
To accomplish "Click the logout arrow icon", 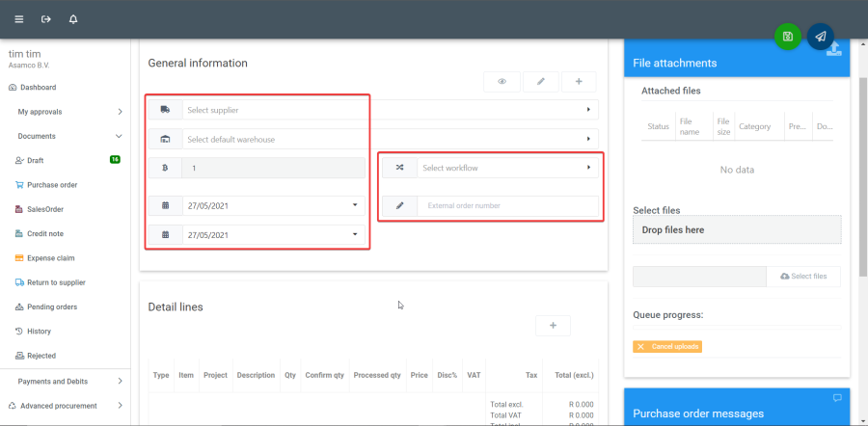I will 45,19.
